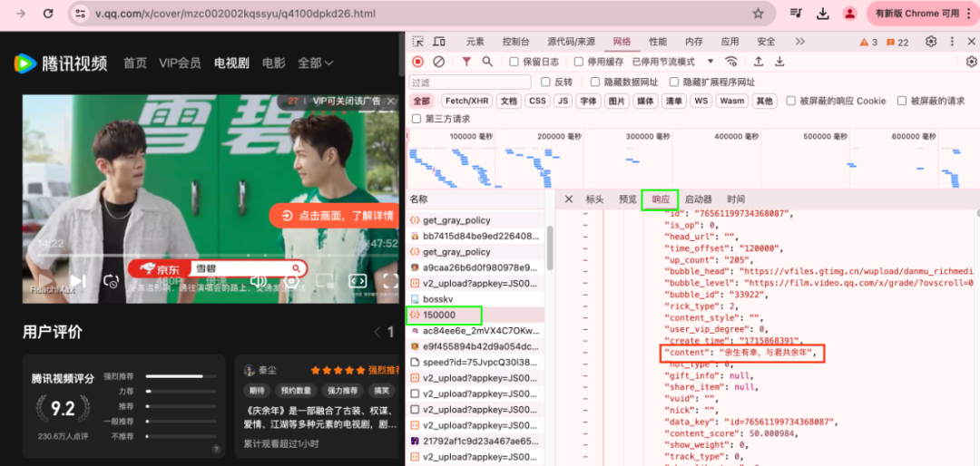The height and width of the screenshot is (466, 980).
Task: Reload the page with the refresh icon
Action: 48,14
